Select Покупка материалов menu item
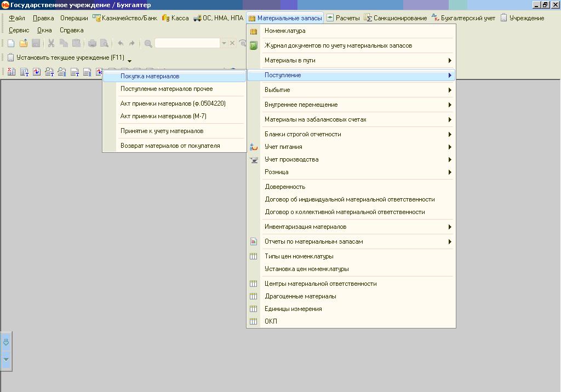The image size is (561, 392). 150,76
